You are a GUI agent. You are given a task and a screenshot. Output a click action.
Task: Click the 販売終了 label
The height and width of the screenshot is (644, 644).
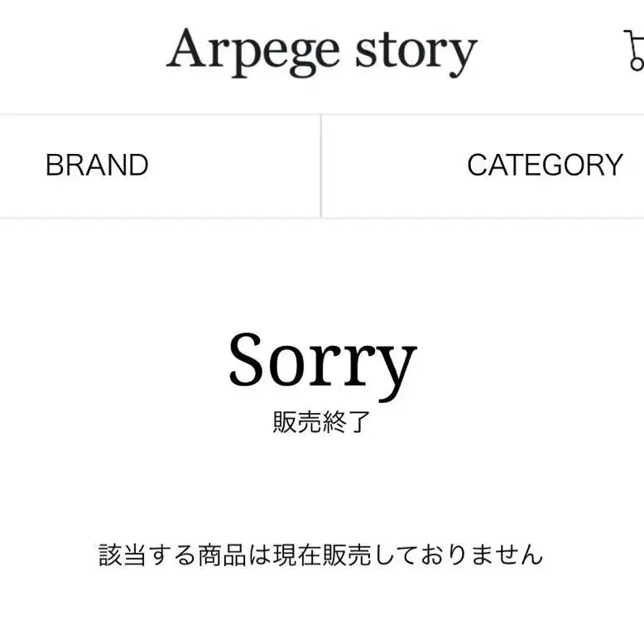pos(322,422)
